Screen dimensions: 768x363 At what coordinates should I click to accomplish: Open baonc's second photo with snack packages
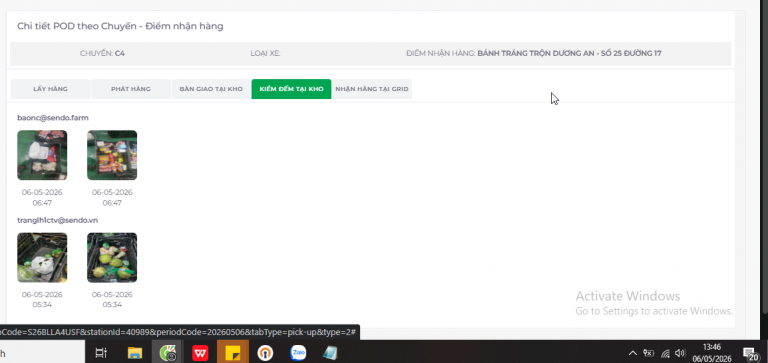(112, 155)
